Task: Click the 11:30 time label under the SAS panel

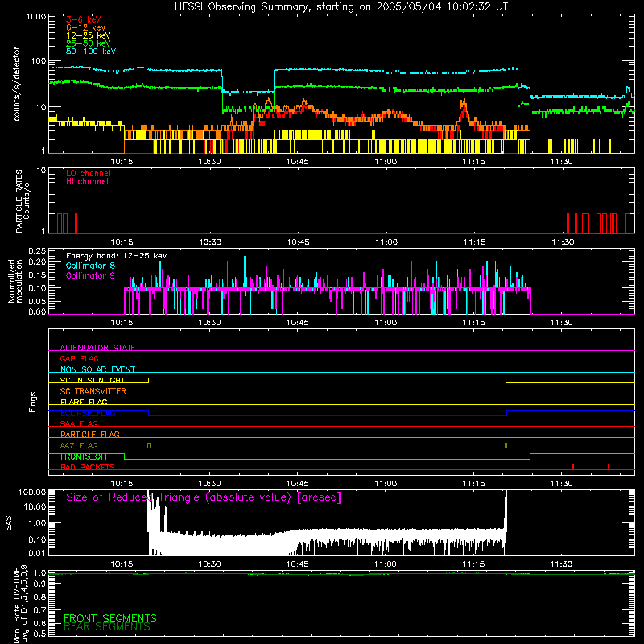Action: pyautogui.click(x=561, y=564)
